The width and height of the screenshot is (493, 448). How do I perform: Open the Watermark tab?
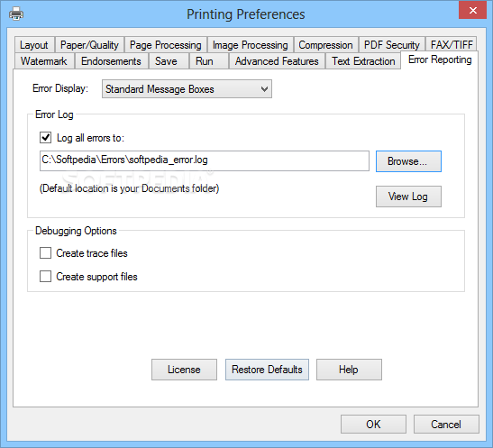point(44,61)
